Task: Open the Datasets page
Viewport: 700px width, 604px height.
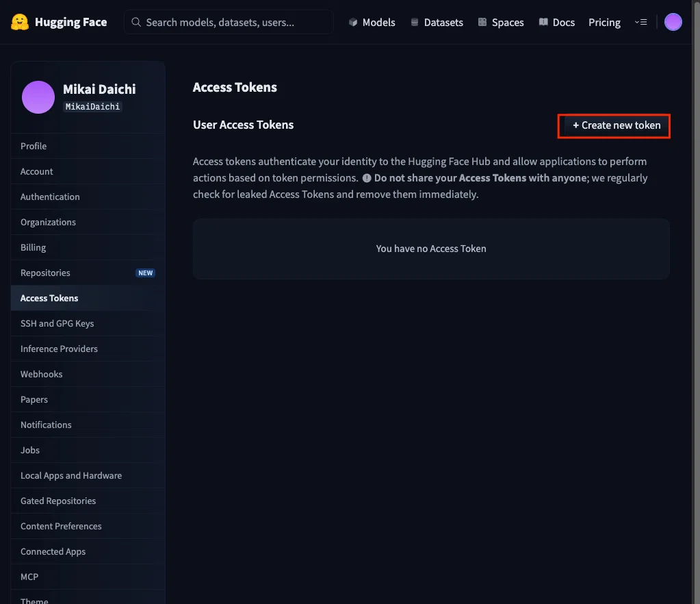Action: (437, 23)
